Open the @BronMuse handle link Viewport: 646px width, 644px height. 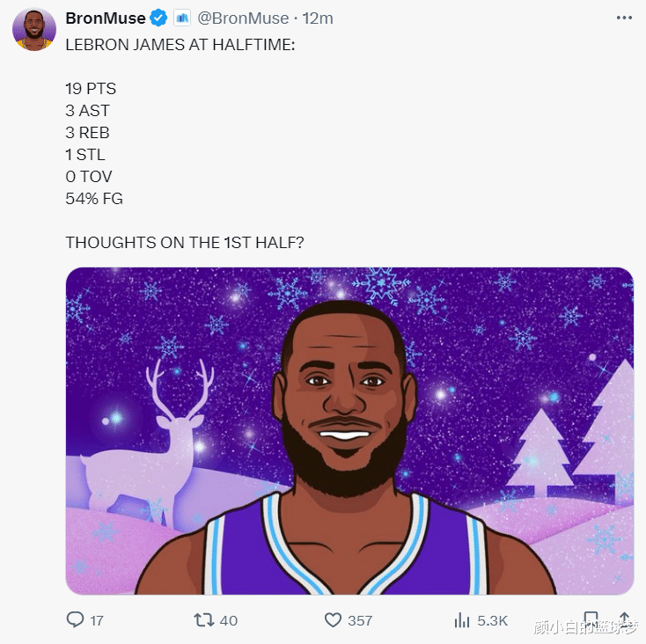[x=243, y=18]
